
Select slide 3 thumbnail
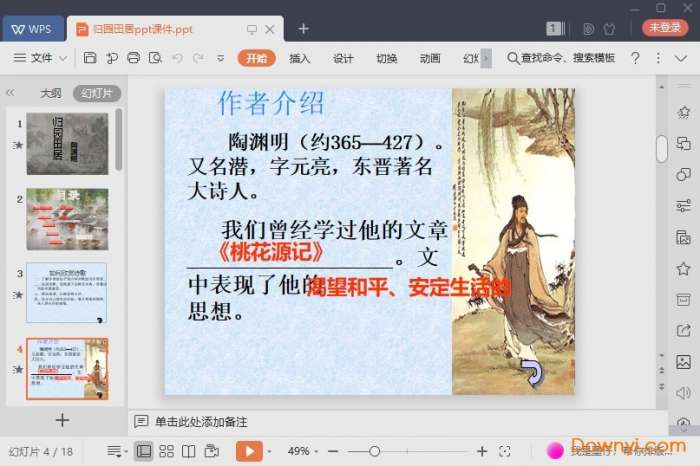[x=67, y=293]
